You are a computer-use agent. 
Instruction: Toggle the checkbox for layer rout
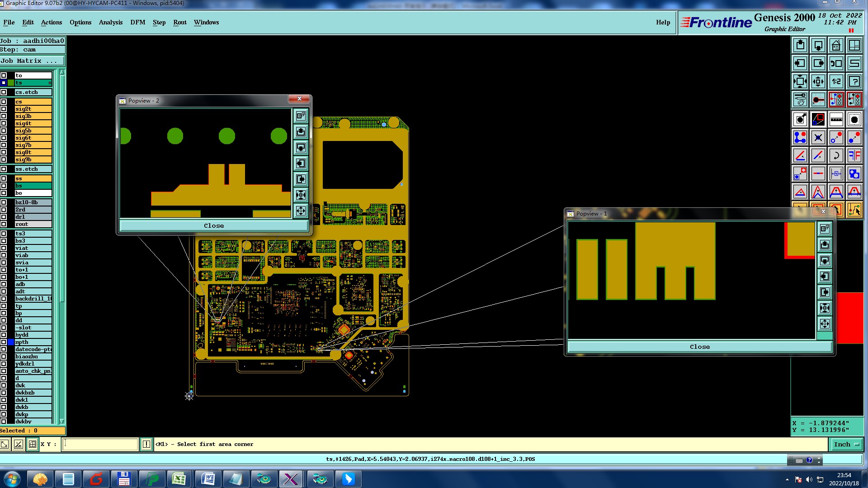(x=4, y=224)
